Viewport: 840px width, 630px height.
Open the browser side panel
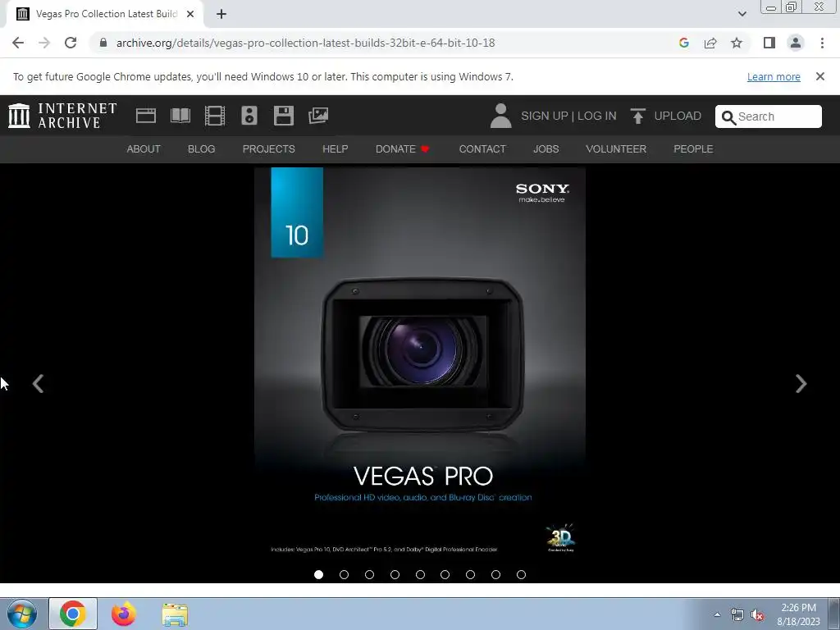coord(769,43)
